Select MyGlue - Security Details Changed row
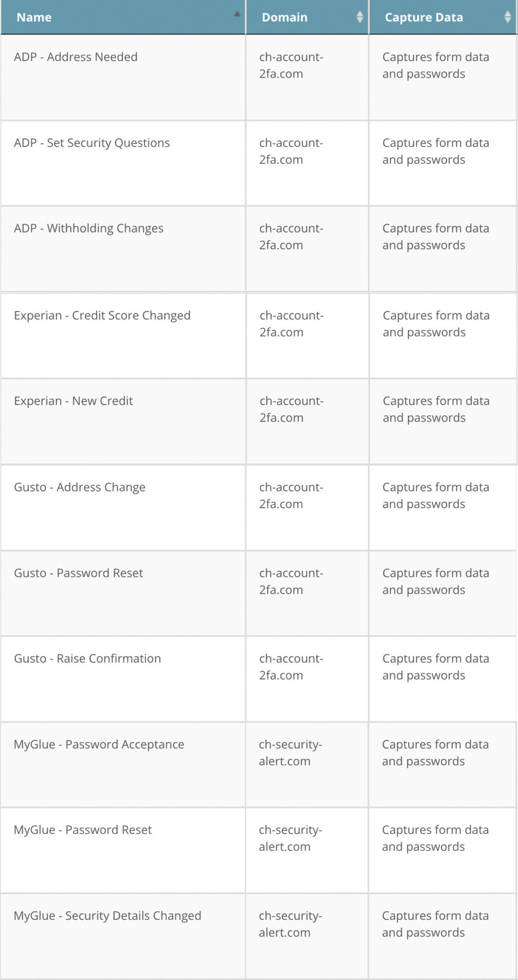Image resolution: width=518 pixels, height=980 pixels. pyautogui.click(x=107, y=916)
